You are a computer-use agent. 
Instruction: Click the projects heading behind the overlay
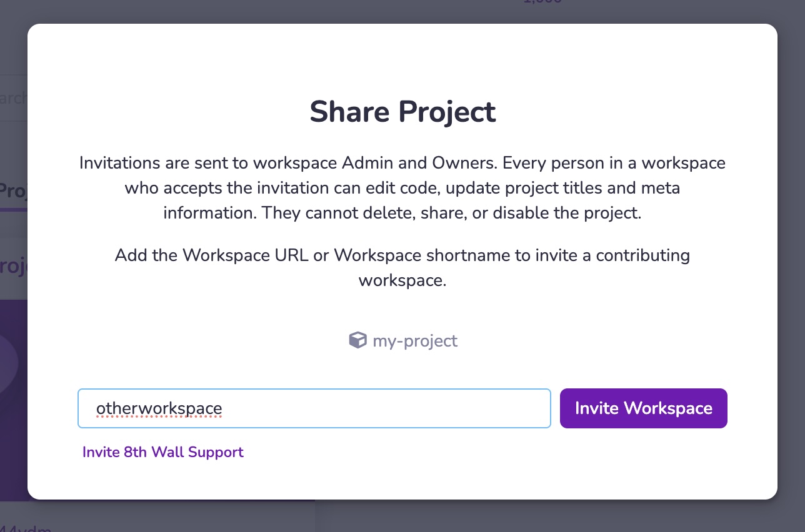point(12,265)
